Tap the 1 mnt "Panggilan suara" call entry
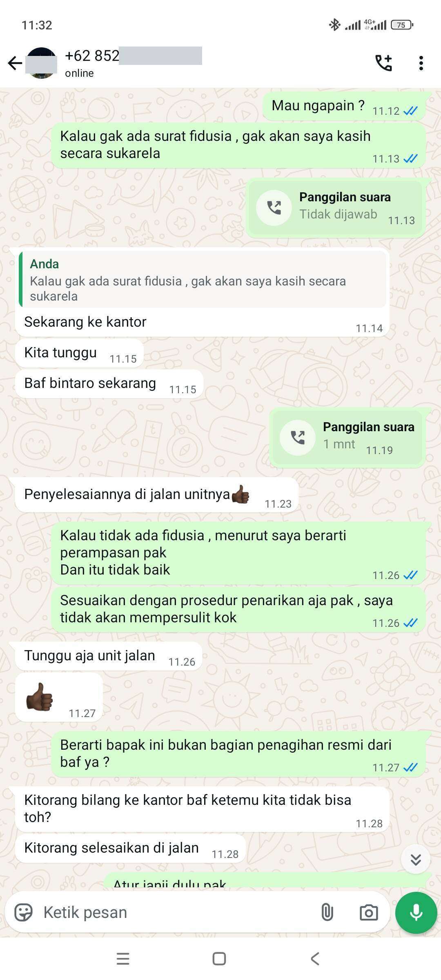 coord(347,437)
